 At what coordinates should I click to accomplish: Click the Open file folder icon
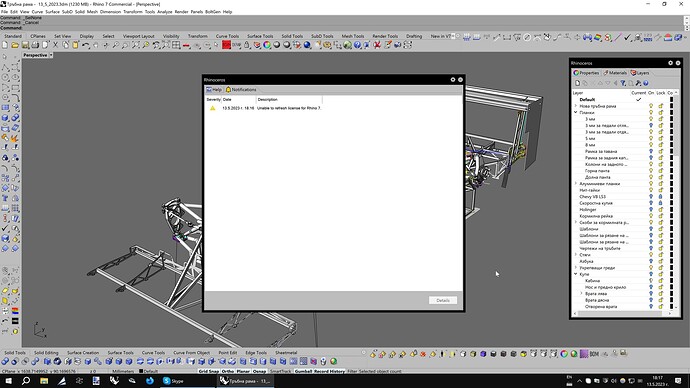(x=15, y=45)
